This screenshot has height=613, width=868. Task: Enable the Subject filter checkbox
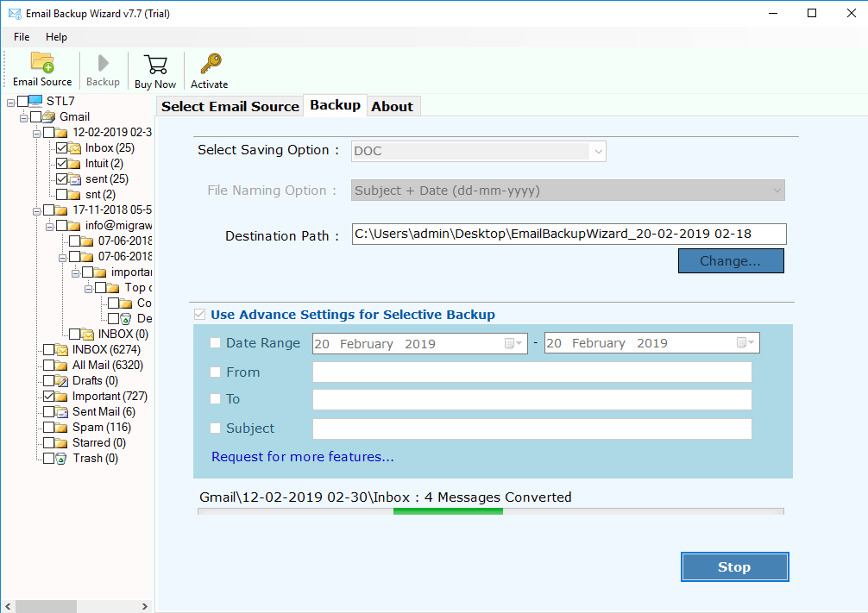216,428
